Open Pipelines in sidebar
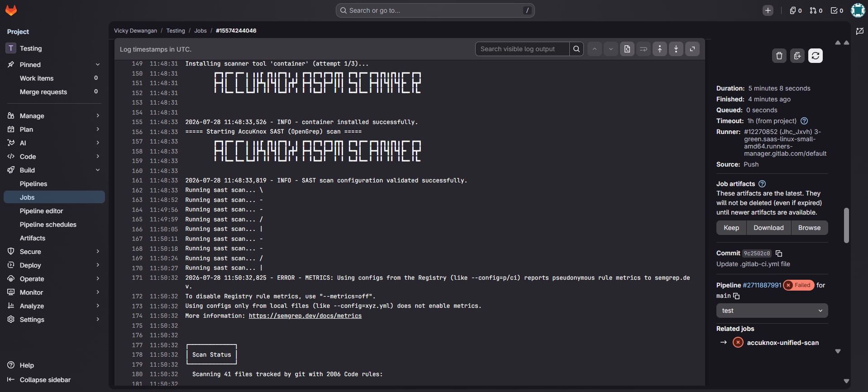This screenshot has height=392, width=868. pyautogui.click(x=54, y=184)
